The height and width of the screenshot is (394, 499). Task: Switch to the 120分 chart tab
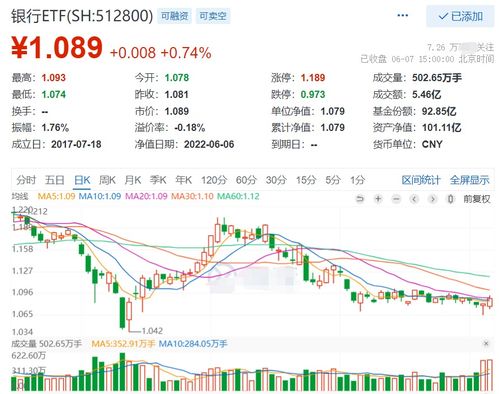pyautogui.click(x=214, y=180)
